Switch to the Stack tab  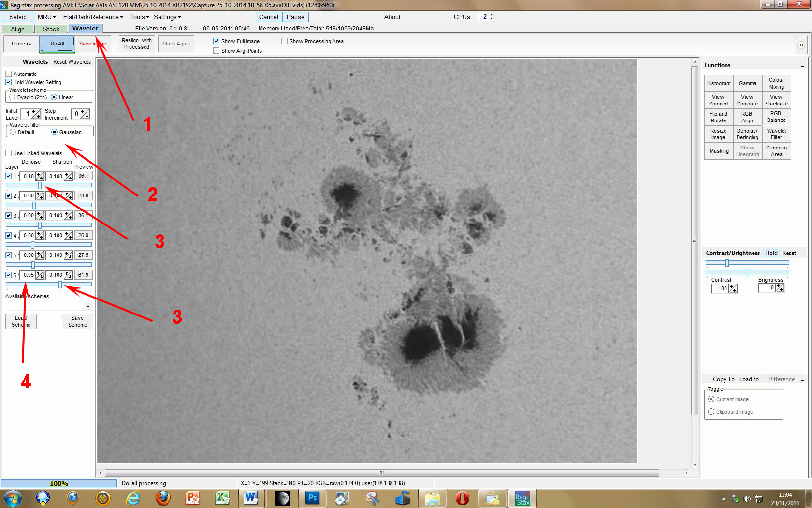51,29
